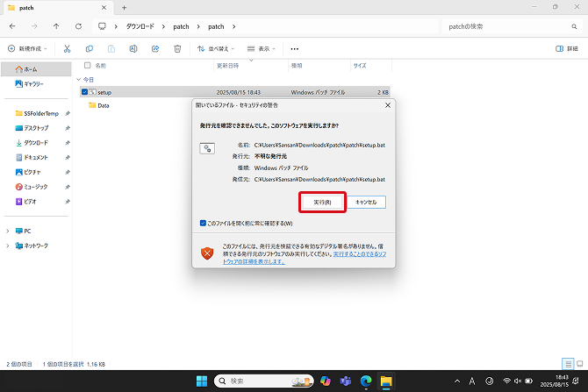Go up one folder level arrow
Image resolution: width=588 pixels, height=392 pixels.
(56, 26)
